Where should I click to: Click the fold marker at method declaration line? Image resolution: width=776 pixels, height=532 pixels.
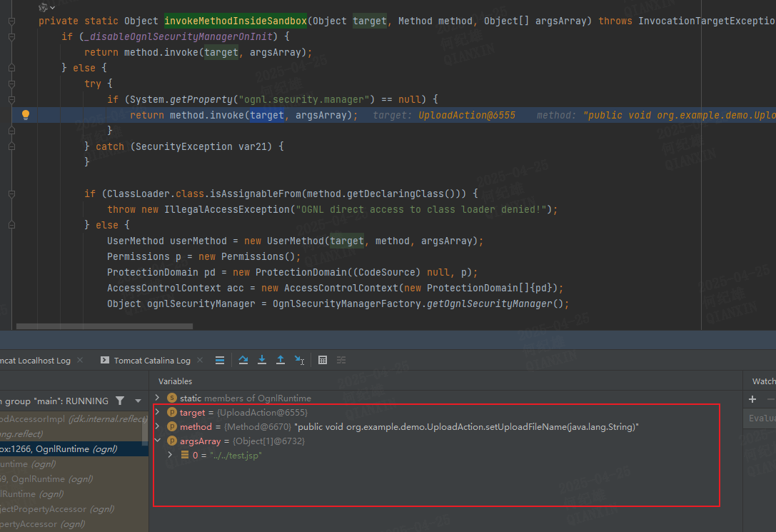coord(12,21)
